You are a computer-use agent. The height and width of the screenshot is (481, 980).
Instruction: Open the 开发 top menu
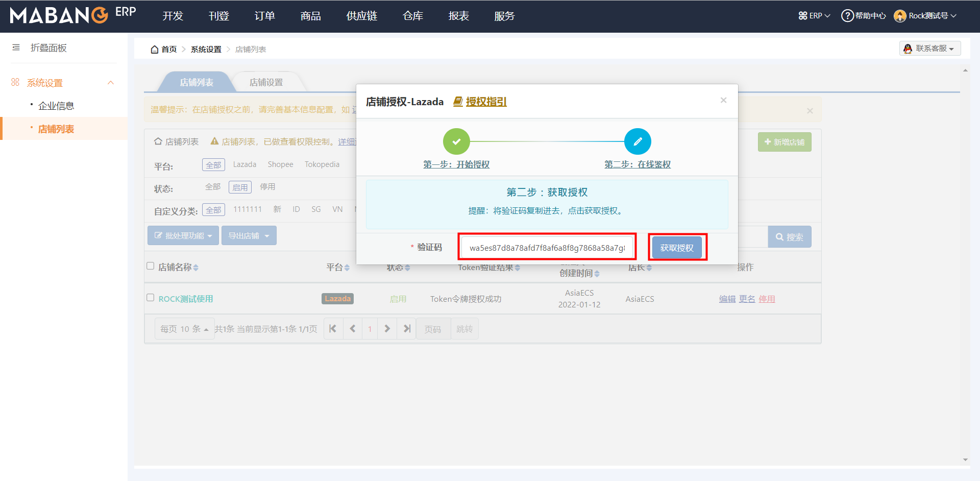[173, 16]
